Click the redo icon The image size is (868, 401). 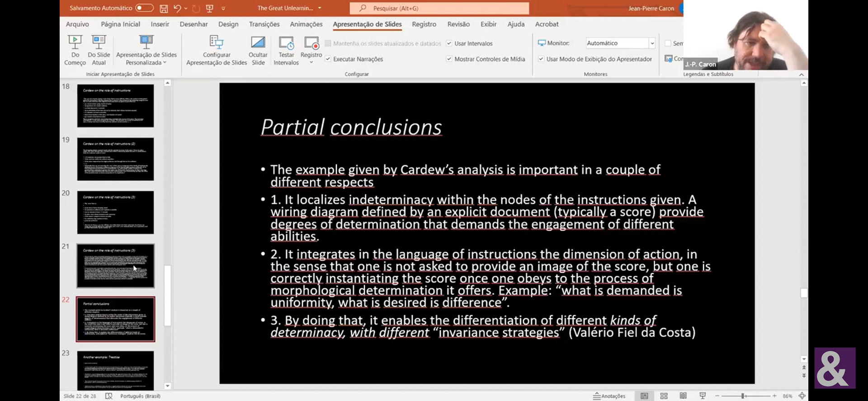[x=196, y=8]
